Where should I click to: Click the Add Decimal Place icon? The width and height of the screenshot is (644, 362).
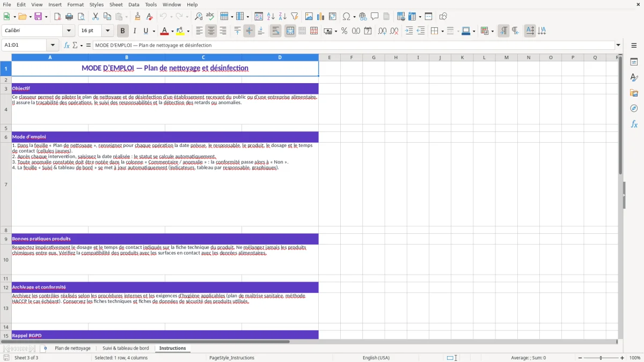(x=383, y=31)
